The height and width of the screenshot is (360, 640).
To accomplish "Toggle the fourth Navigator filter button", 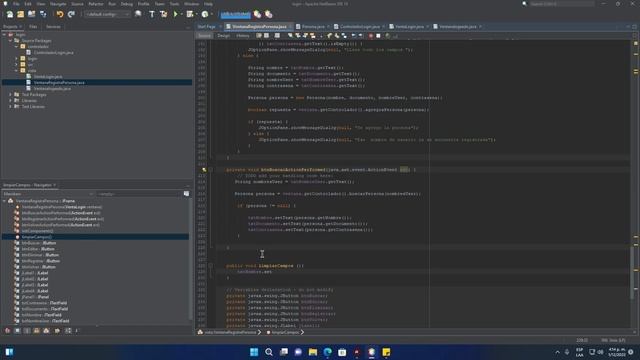I will 37,331.
